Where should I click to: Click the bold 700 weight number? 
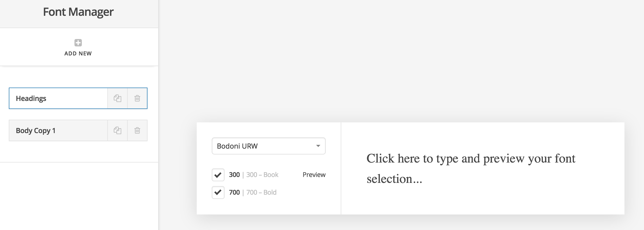tap(234, 192)
